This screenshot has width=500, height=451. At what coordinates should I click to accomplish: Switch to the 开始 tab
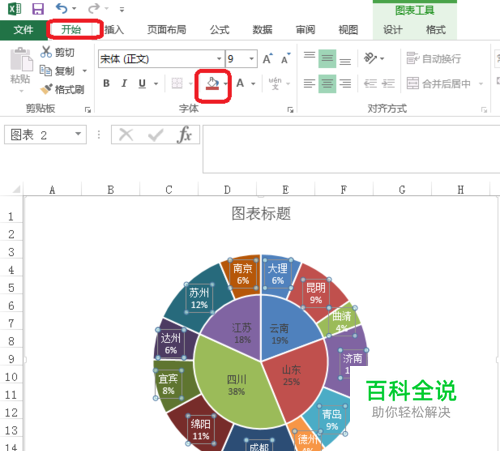(x=71, y=30)
